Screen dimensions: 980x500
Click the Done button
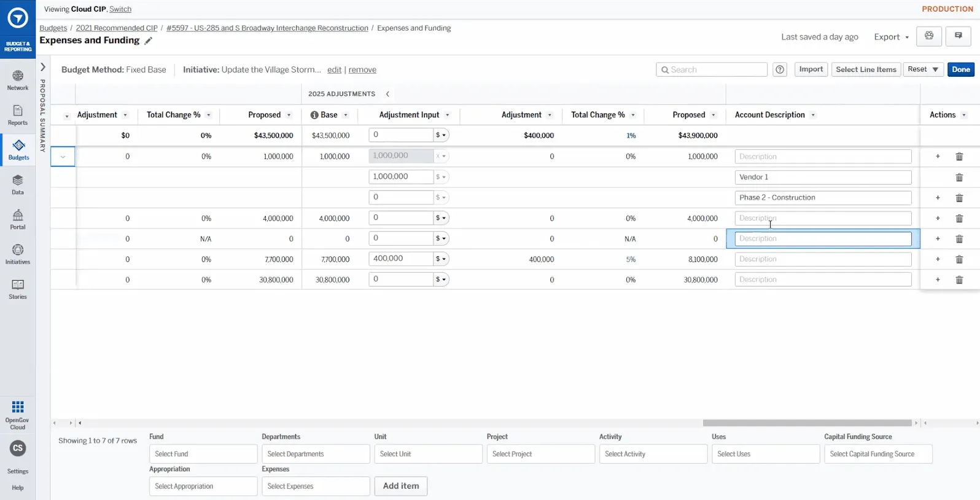click(961, 69)
